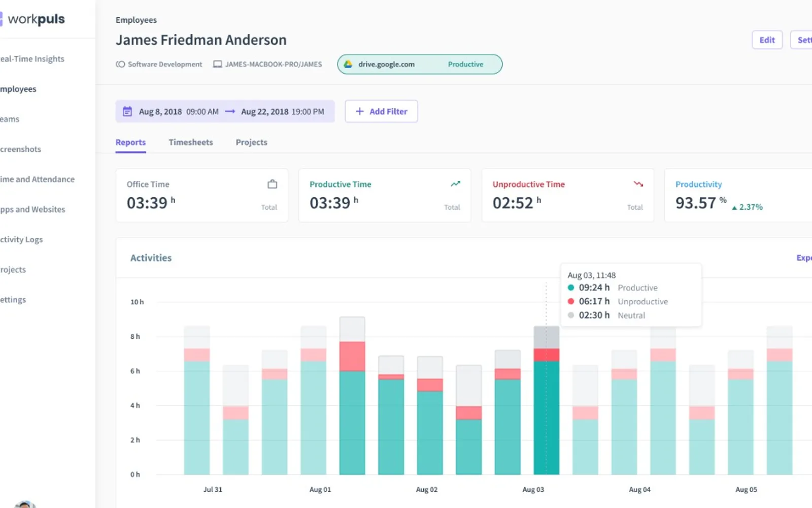Open Settings in sidebar

coord(13,300)
